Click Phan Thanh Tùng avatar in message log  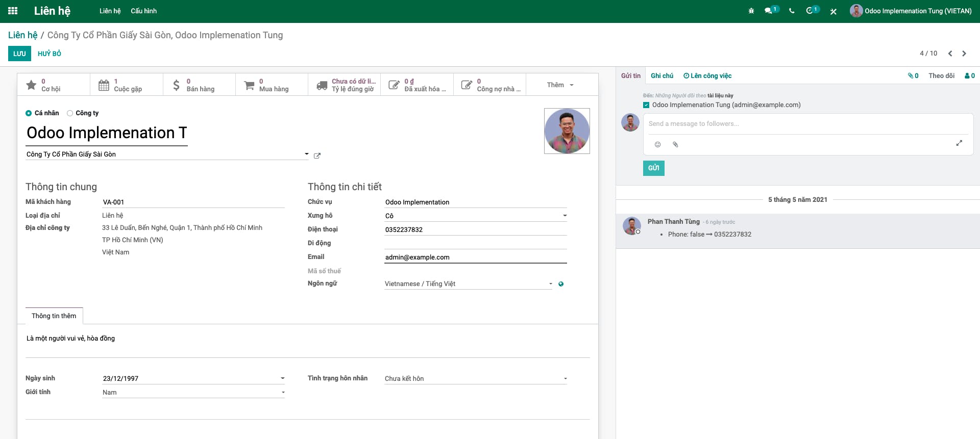(x=632, y=226)
